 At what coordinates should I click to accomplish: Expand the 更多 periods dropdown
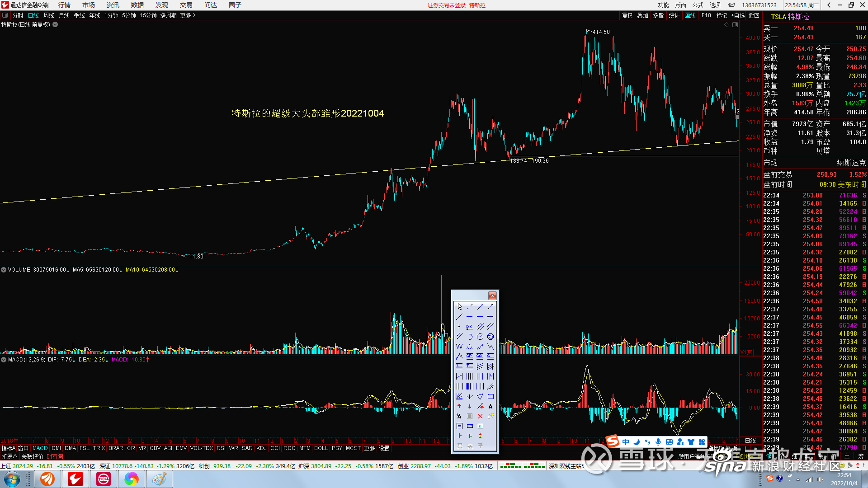(x=188, y=15)
